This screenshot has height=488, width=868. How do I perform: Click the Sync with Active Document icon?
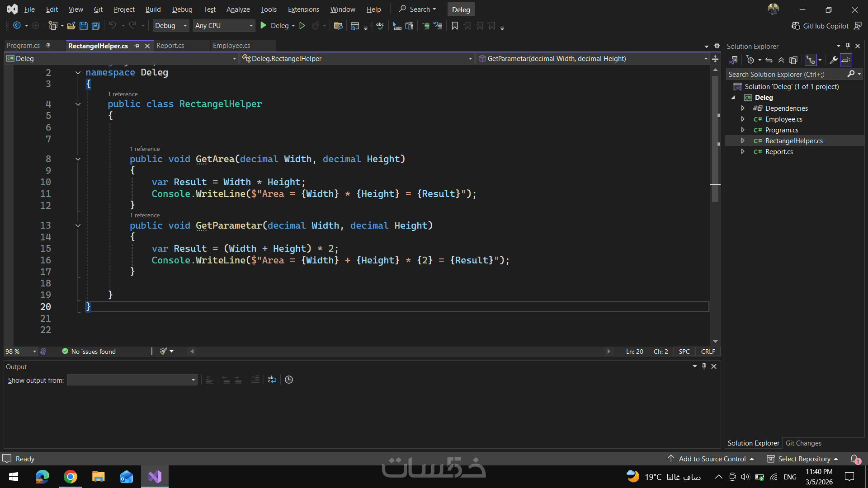[x=769, y=60]
